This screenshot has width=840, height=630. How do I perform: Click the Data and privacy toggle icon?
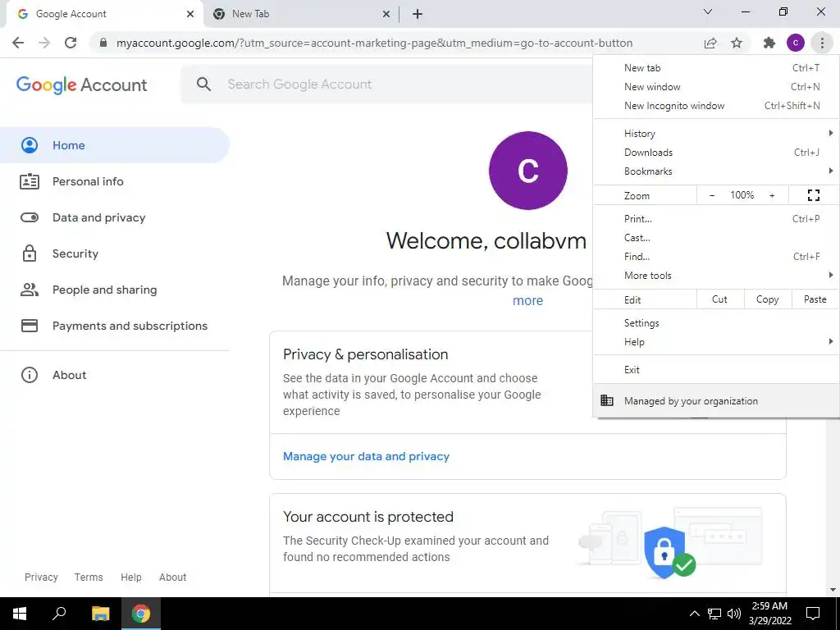(x=30, y=217)
